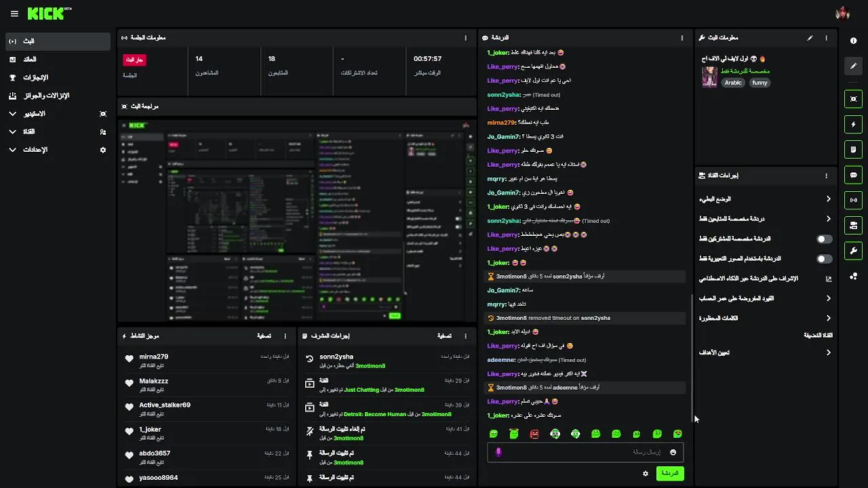Click تصفية filter in moderator actions panel

click(444, 336)
